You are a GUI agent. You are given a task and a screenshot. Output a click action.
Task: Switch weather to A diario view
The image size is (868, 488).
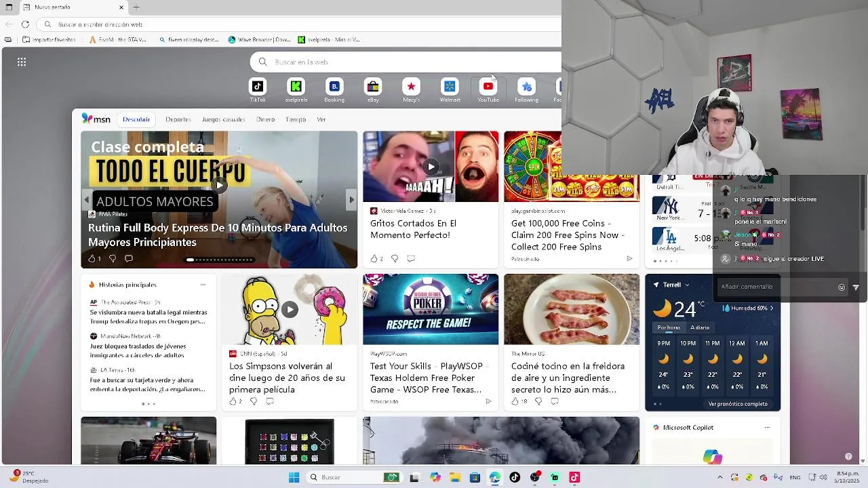[x=700, y=327]
